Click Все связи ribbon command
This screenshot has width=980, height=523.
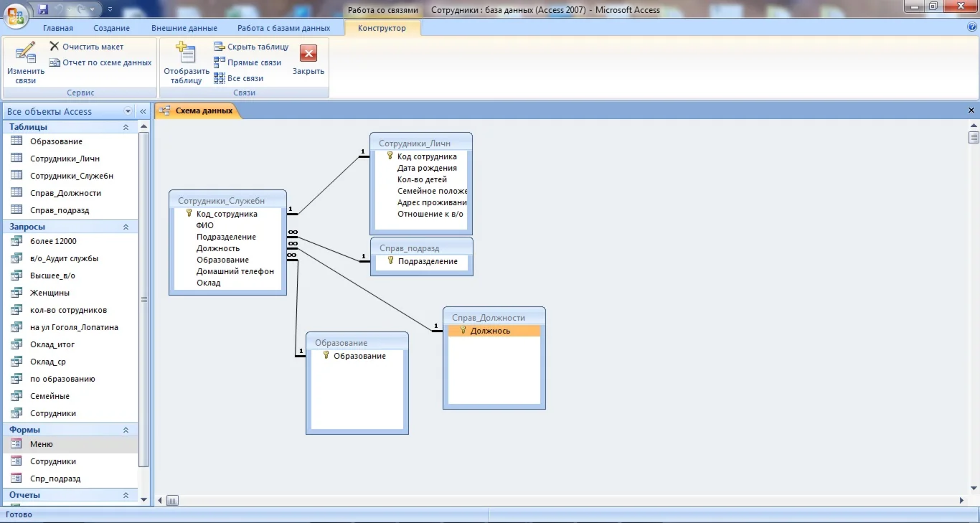coord(238,78)
